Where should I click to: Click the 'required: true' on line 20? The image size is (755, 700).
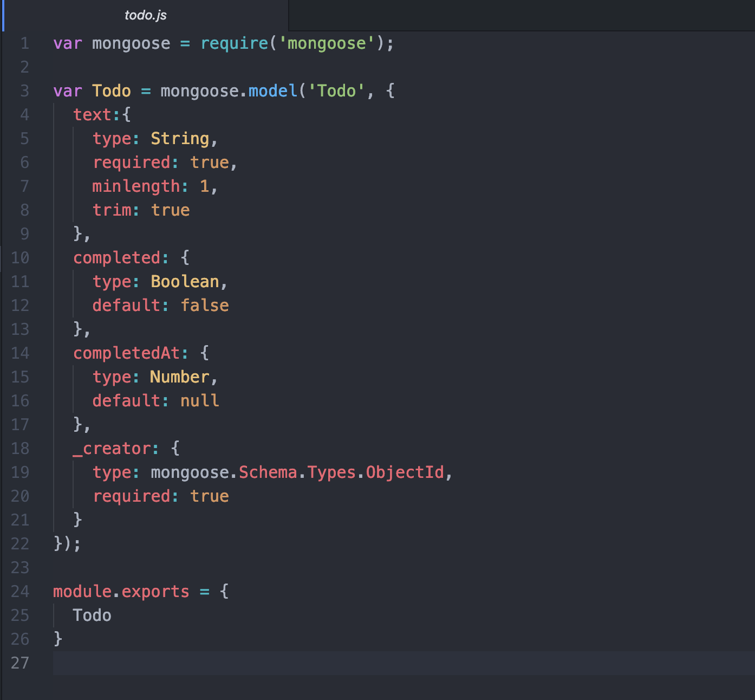160,496
